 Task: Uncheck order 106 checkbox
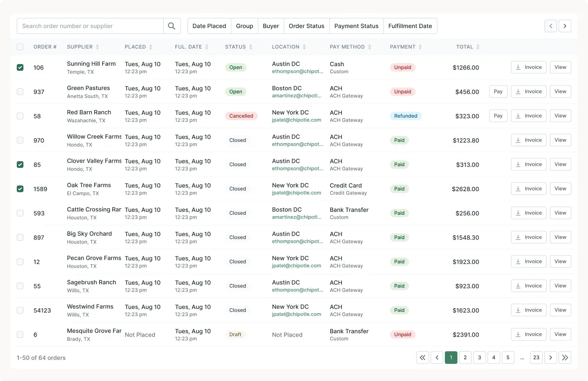tap(20, 67)
